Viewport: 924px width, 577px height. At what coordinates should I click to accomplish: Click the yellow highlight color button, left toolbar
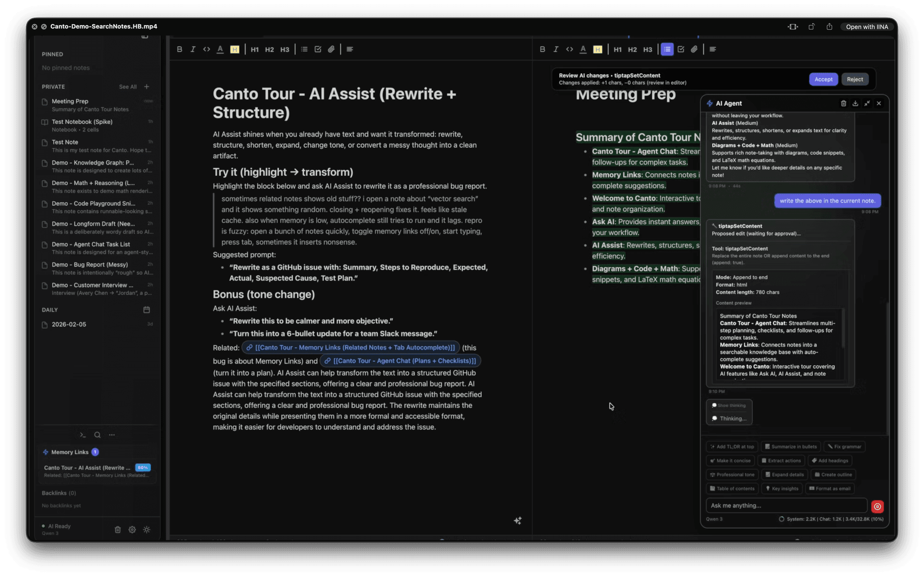tap(234, 49)
